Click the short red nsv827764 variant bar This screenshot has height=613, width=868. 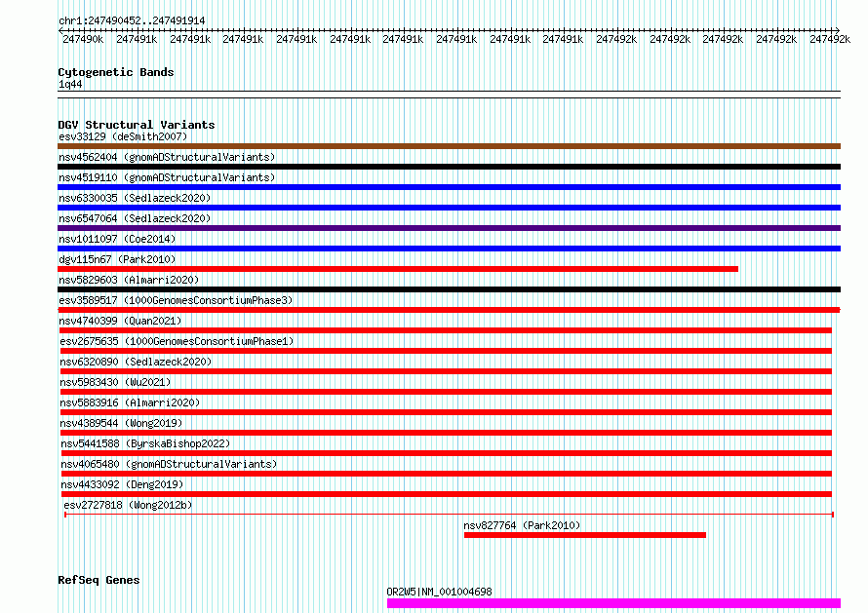coord(585,535)
